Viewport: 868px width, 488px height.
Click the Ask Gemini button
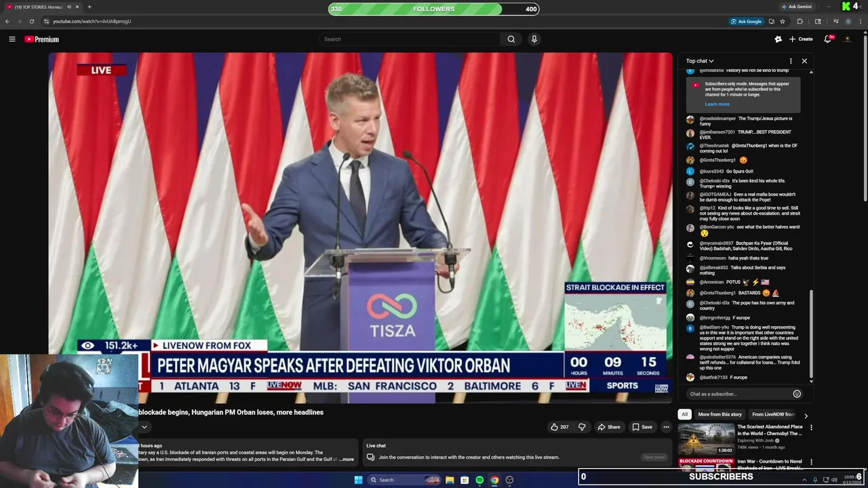click(797, 7)
